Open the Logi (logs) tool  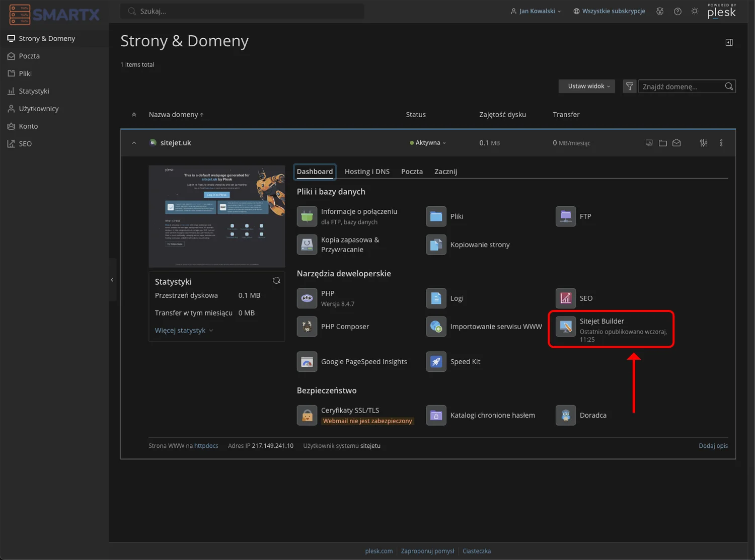pos(456,298)
